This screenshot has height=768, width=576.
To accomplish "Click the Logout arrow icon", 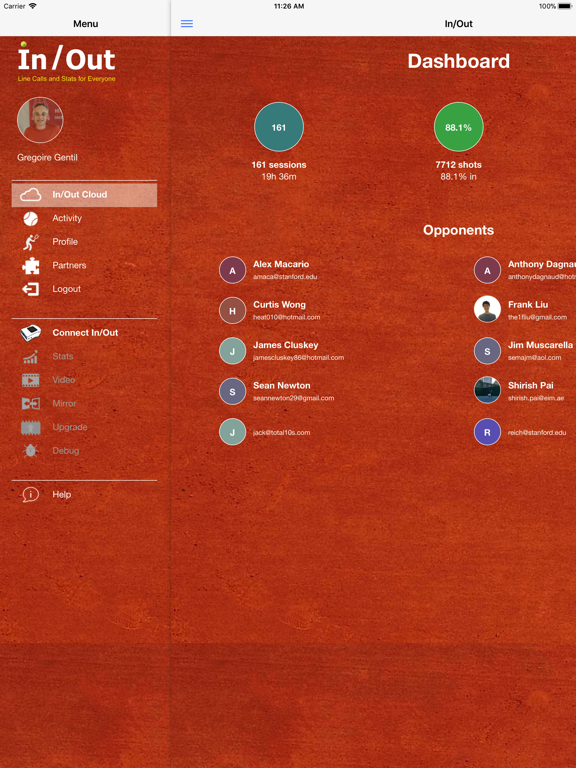I will [x=30, y=289].
